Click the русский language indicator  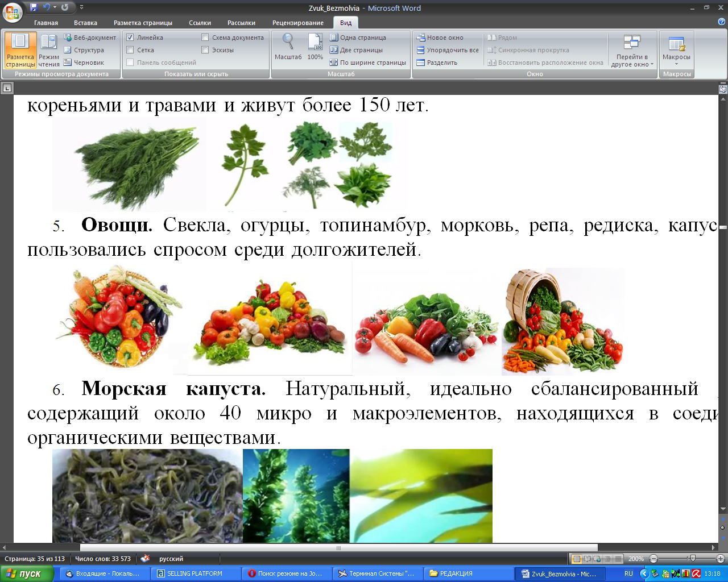tap(171, 559)
